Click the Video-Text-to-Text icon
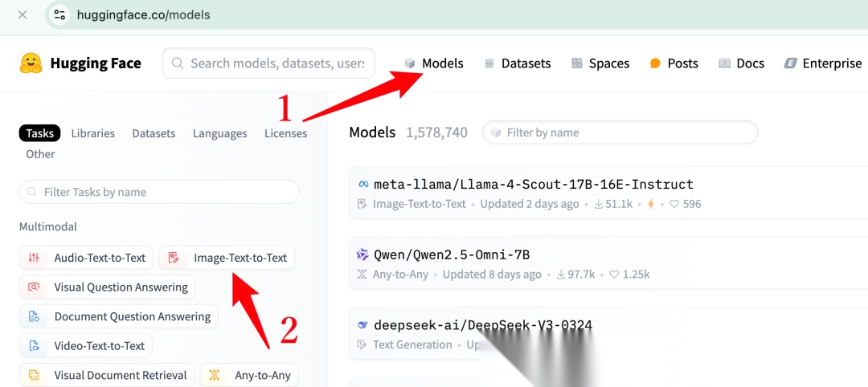 coord(33,346)
